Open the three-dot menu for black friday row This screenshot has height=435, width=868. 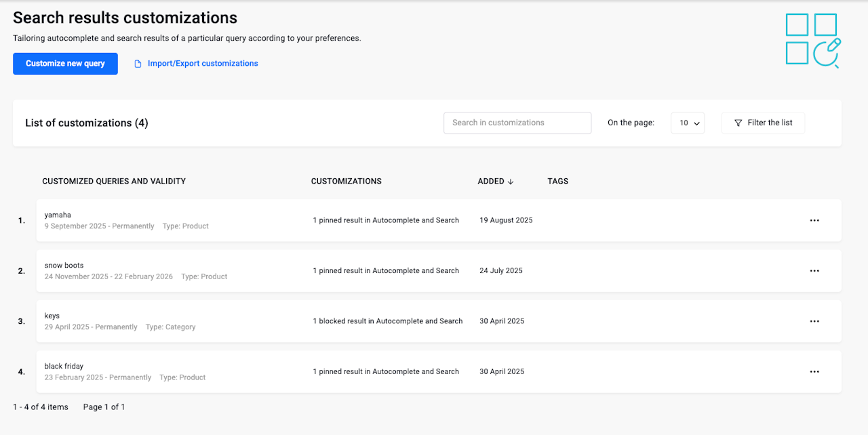point(814,371)
